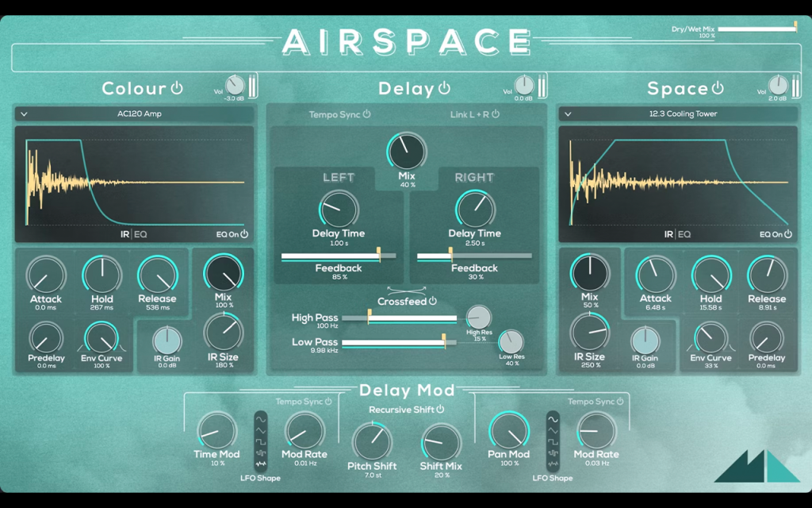The width and height of the screenshot is (812, 508).
Task: Click the Space Attack knob
Action: pos(656,275)
